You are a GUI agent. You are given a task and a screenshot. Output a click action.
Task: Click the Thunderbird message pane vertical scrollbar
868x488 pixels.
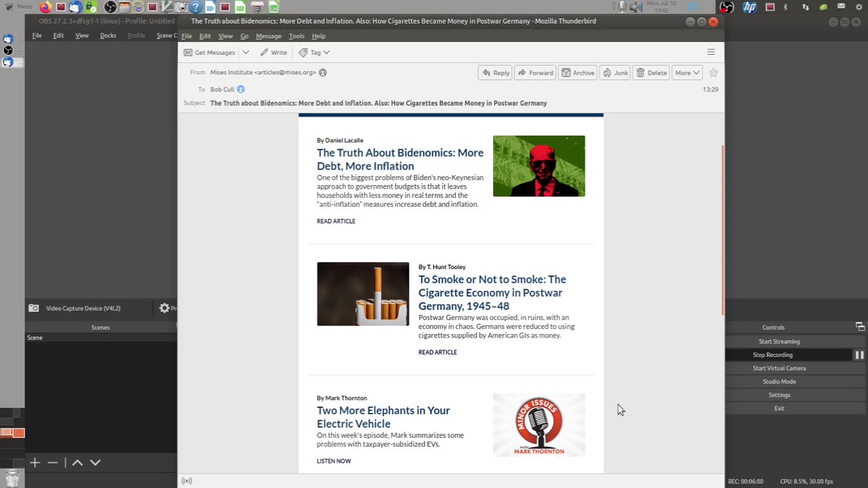click(x=722, y=230)
